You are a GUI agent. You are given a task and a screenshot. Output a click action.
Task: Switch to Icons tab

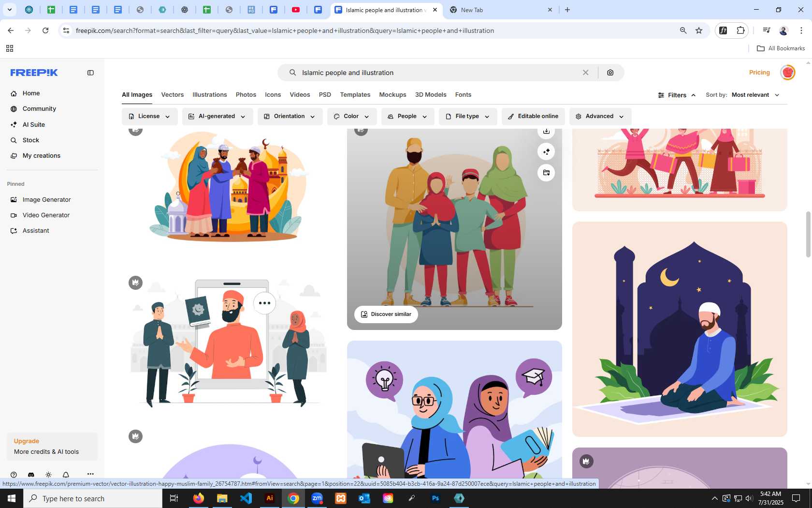[x=273, y=95]
